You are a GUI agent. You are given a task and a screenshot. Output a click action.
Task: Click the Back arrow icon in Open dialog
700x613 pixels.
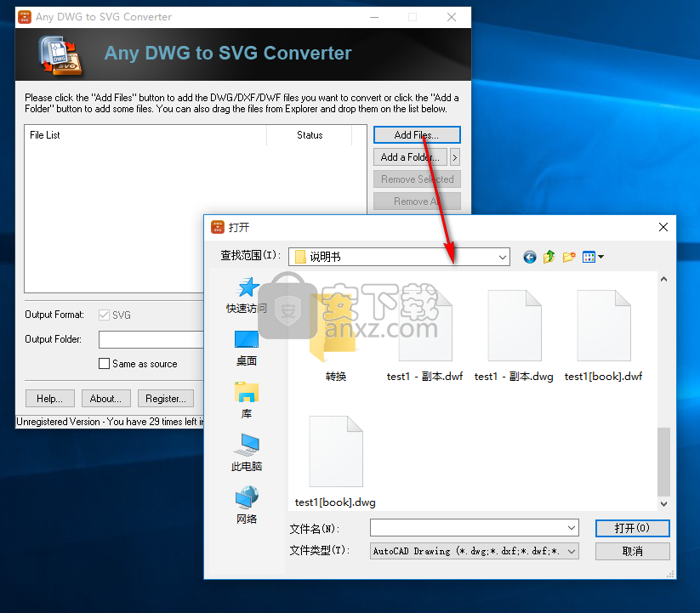[x=529, y=257]
